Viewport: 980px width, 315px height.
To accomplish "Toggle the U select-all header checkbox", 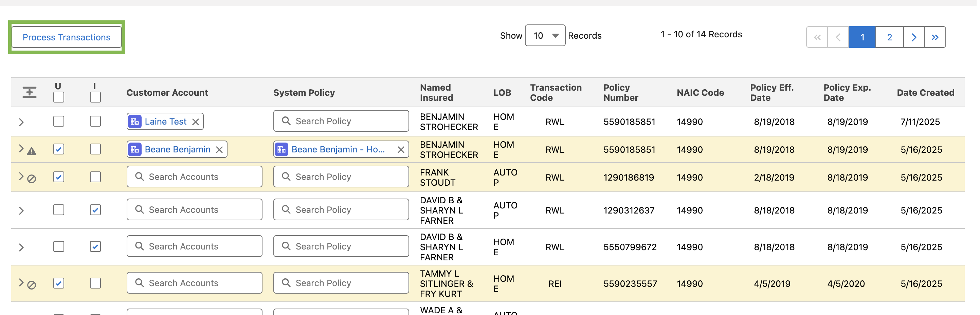I will 59,97.
